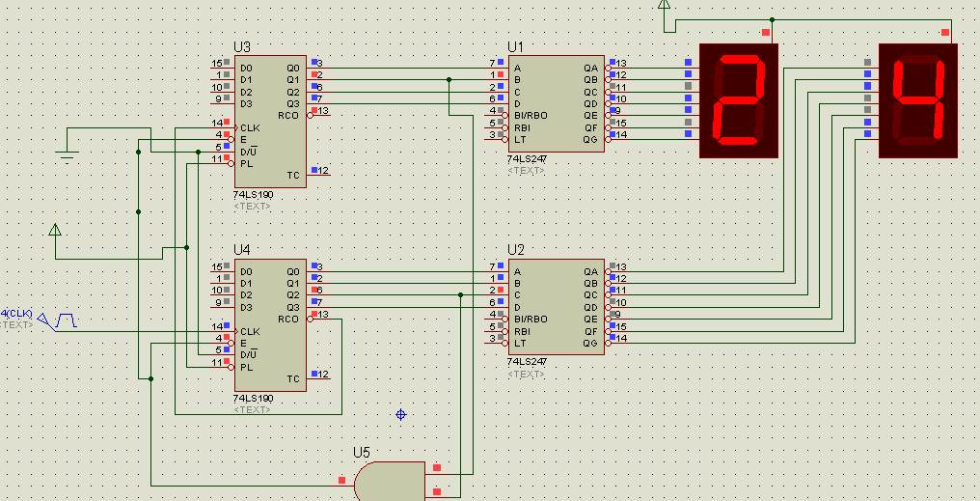Click the 74LS190 value label under U3
980x501 pixels.
(253, 195)
